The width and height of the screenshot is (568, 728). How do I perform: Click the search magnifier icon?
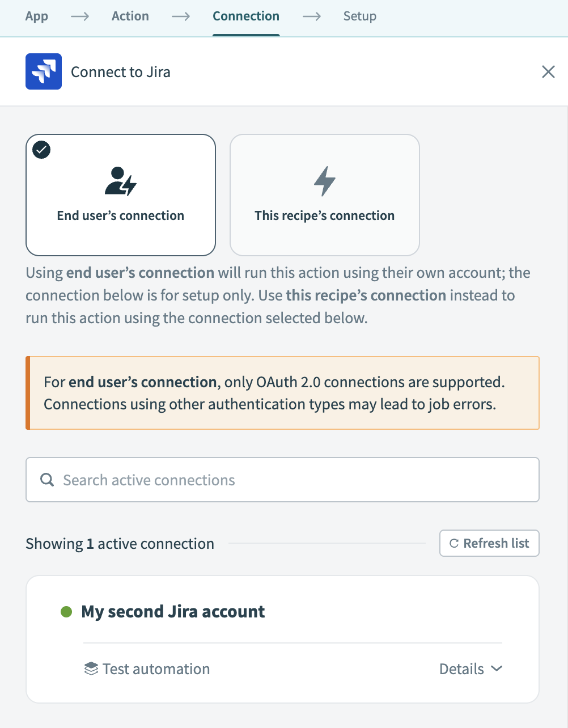(x=48, y=480)
